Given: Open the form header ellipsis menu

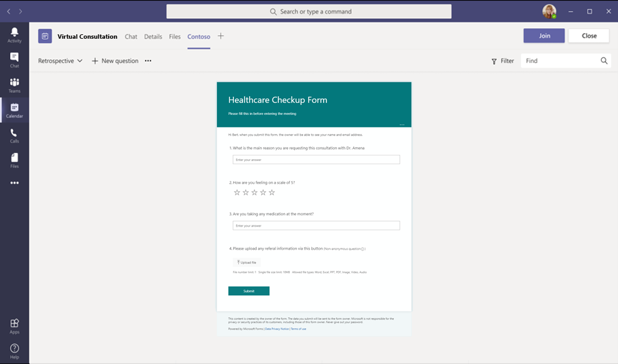Looking at the screenshot, I should tap(402, 124).
